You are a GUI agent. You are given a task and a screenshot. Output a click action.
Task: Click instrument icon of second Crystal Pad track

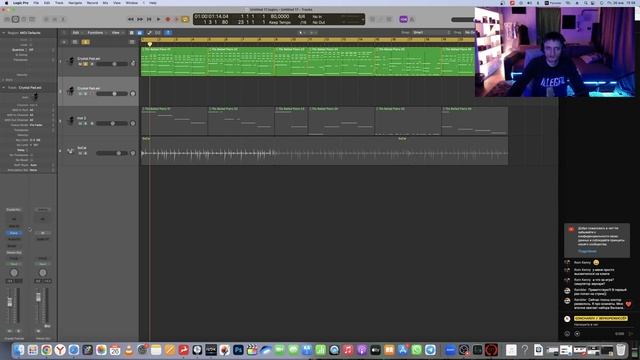click(x=71, y=91)
